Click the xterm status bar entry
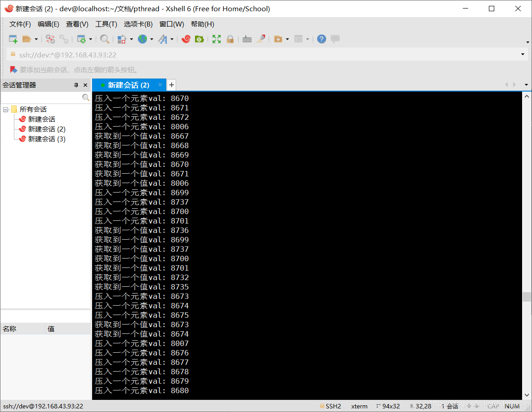This screenshot has width=532, height=412. click(359, 406)
